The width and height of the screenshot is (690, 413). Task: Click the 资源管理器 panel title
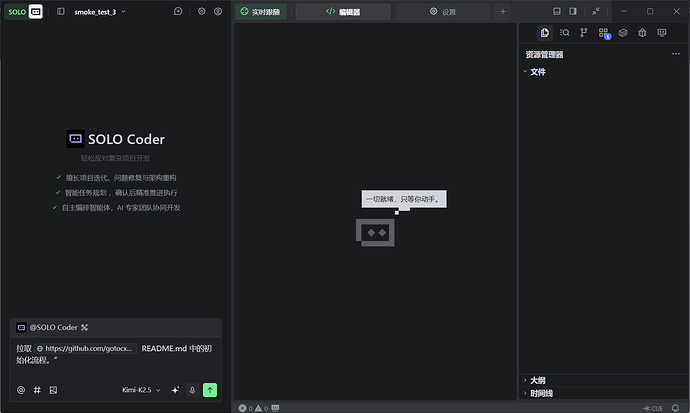coord(544,55)
